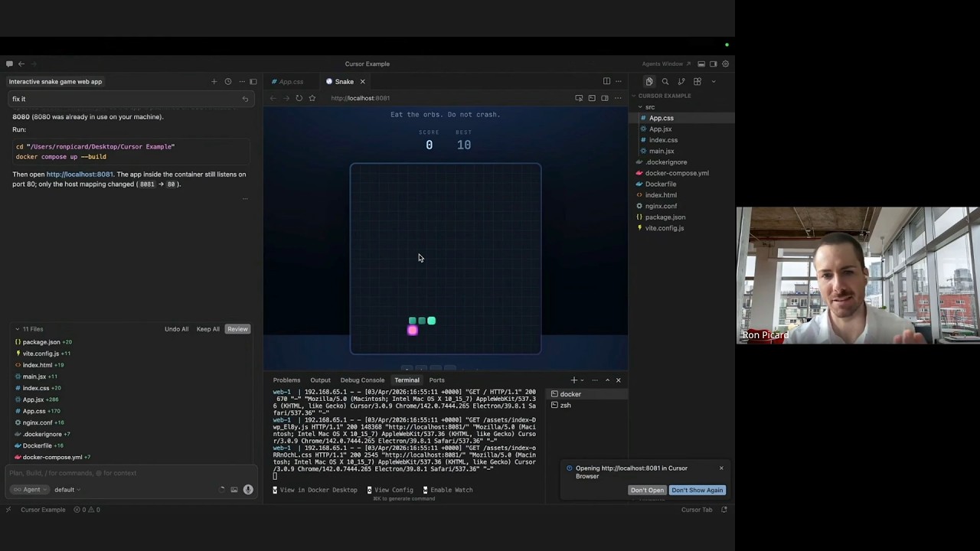Screen dimensions: 980x551
Task: Open the Search view in the sidebar
Action: [x=665, y=82]
